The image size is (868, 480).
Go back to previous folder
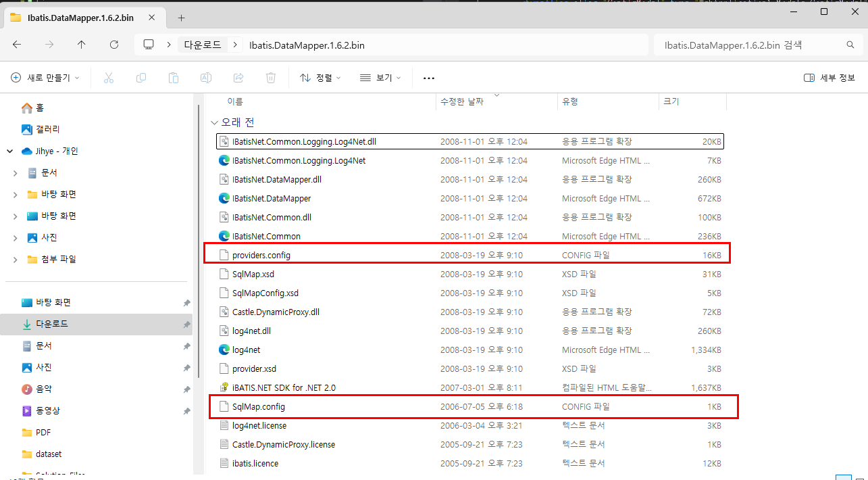[x=17, y=45]
